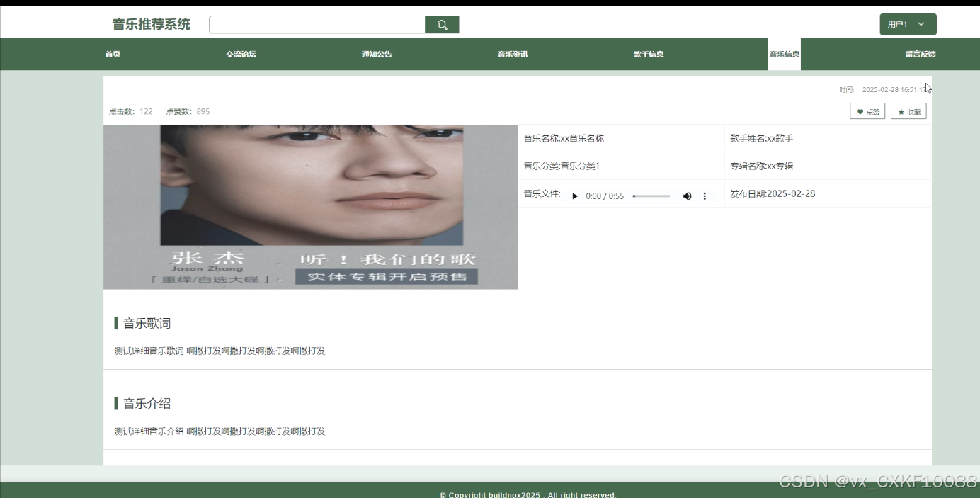Open the 留言反馈 nav item
Screen dimensions: 980x498
921,55
